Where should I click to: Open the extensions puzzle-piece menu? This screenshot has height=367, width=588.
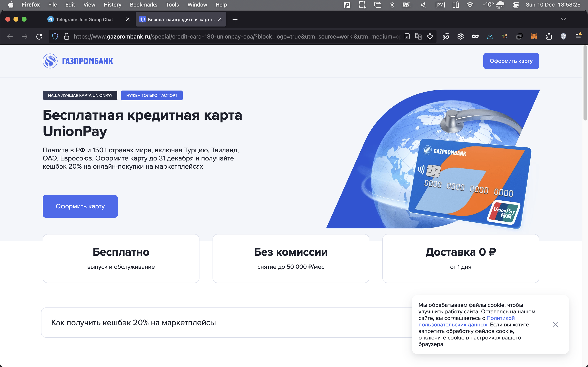pyautogui.click(x=549, y=36)
